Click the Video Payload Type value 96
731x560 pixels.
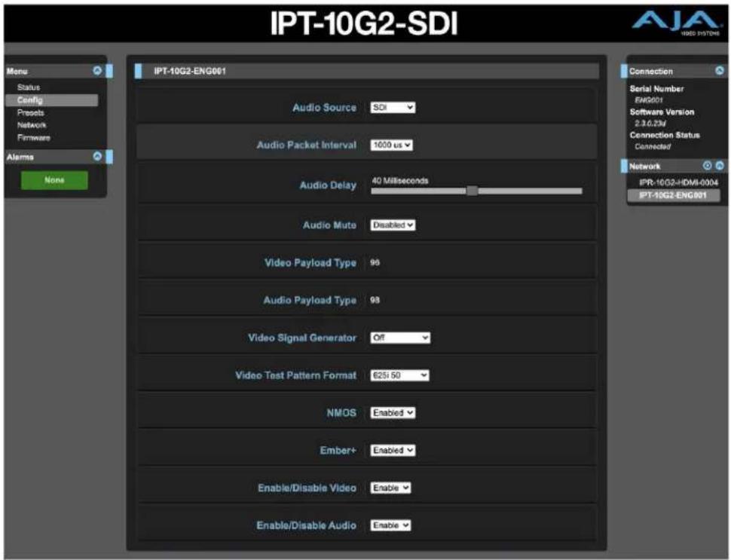pyautogui.click(x=375, y=263)
